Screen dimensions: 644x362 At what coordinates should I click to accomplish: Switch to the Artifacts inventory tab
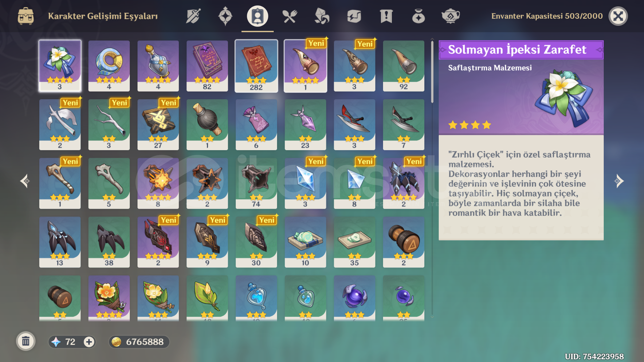(x=225, y=16)
